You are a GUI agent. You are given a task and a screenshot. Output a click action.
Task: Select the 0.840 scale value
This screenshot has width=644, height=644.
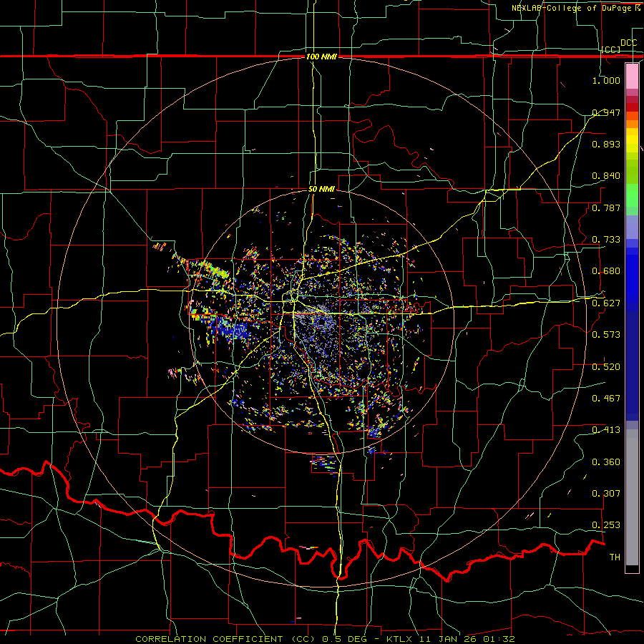click(606, 176)
